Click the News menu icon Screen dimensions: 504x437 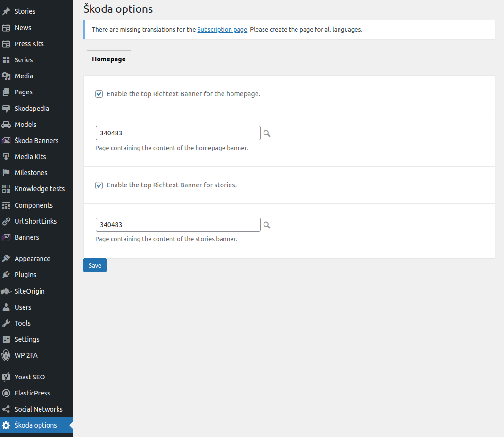coord(6,28)
